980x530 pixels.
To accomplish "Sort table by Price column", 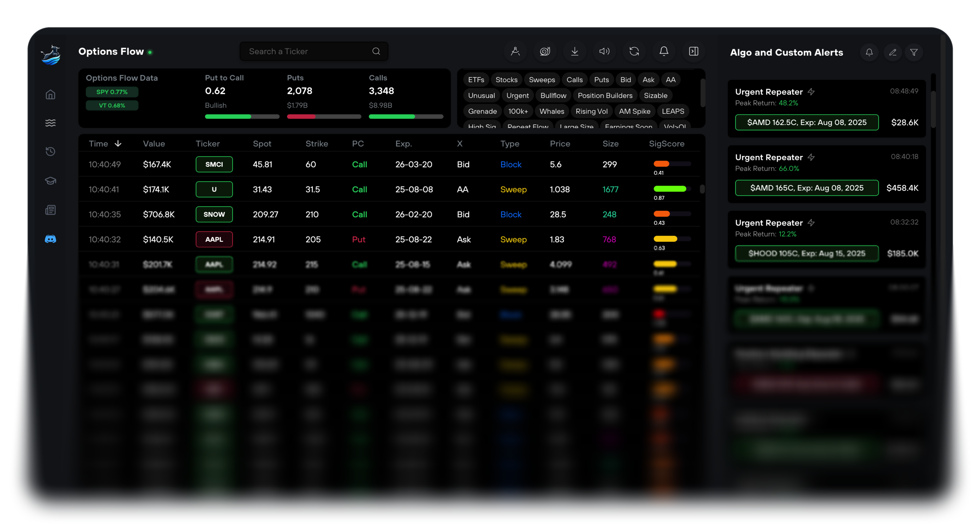I will click(560, 144).
